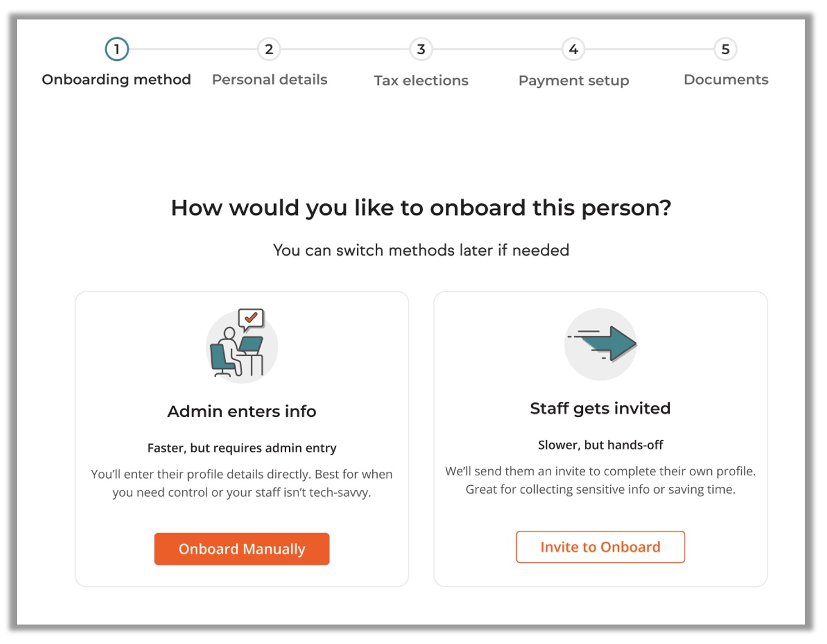
Task: Switch to the Personal details step label
Action: 269,80
